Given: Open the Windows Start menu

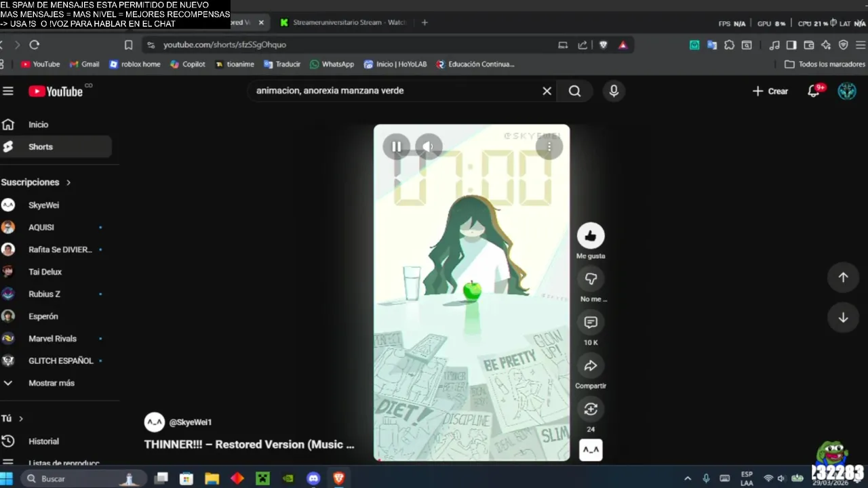Looking at the screenshot, I should point(7,479).
